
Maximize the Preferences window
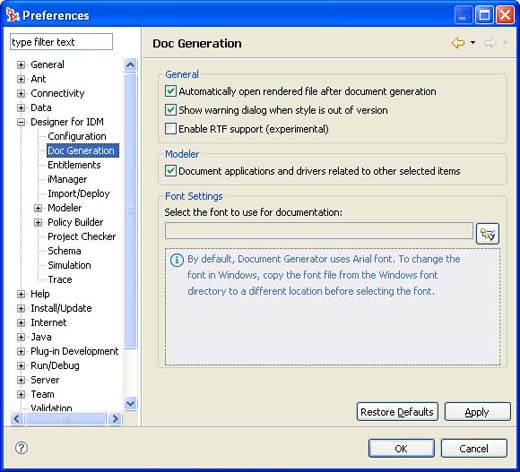point(484,15)
